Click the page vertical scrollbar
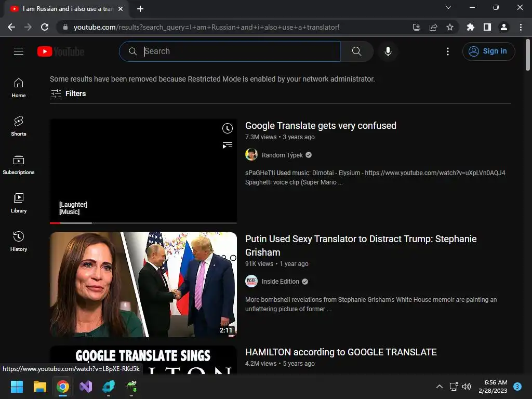532x399 pixels. click(x=528, y=54)
